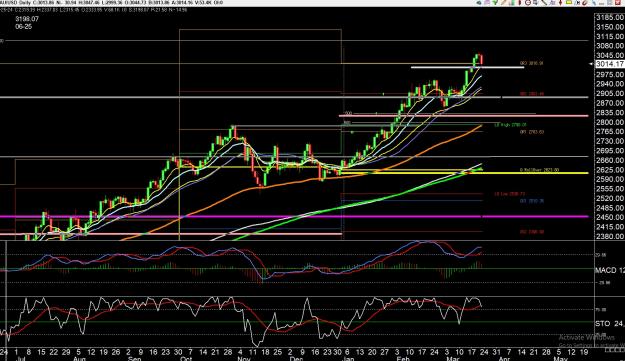
Task: Select the diagonal trend line tool
Action: (x=544, y=2)
